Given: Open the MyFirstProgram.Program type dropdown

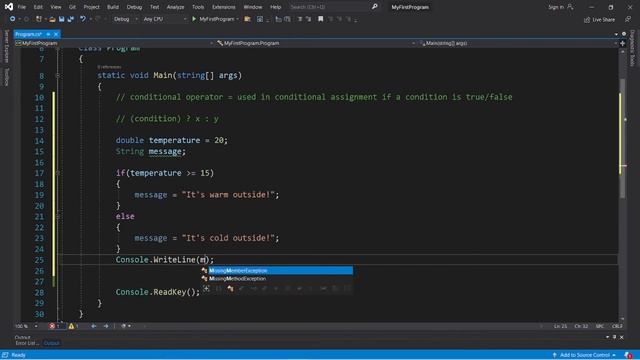Looking at the screenshot, I should tap(316, 43).
